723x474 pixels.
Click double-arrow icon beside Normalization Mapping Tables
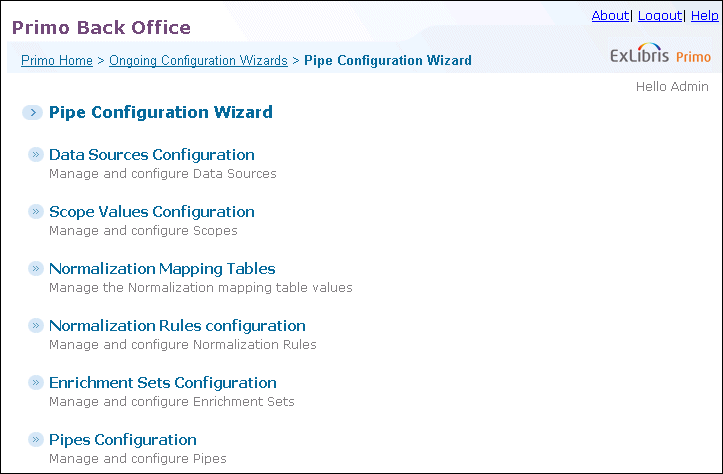tap(36, 268)
